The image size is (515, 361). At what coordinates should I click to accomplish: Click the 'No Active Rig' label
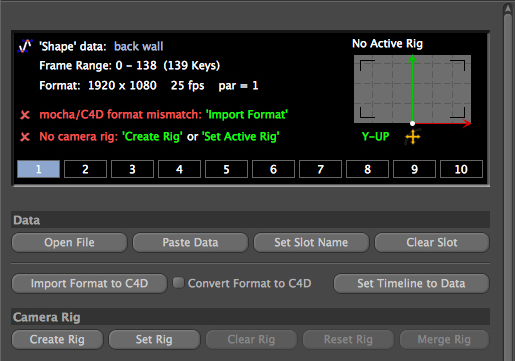[x=387, y=44]
